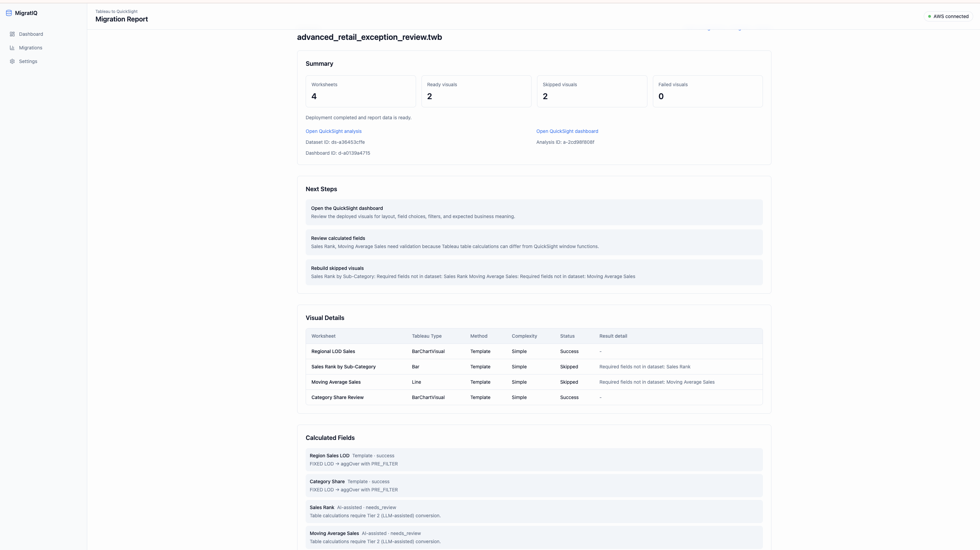The height and width of the screenshot is (550, 980).
Task: Click Success status for Regional LOD Sales
Action: coord(569,351)
